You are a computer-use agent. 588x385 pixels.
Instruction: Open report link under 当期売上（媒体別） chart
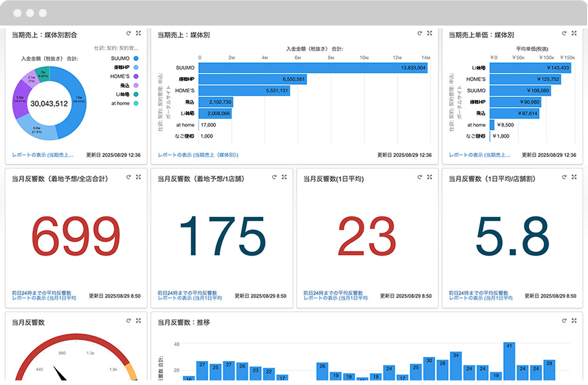[x=198, y=155]
